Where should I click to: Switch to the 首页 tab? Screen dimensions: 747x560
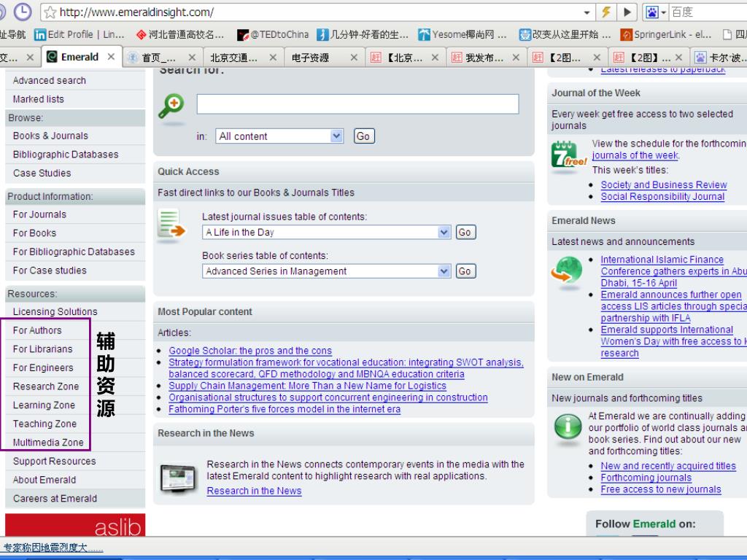point(158,58)
